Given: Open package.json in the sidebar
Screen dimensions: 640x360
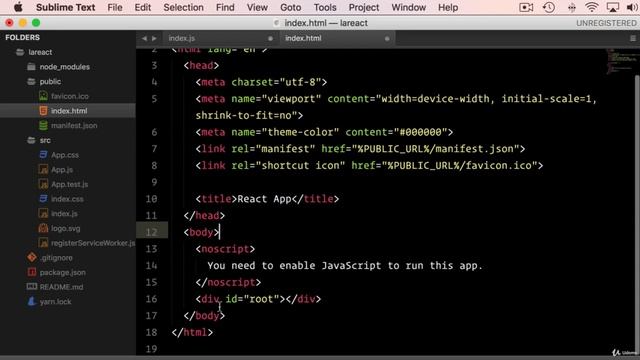Looking at the screenshot, I should (62, 273).
